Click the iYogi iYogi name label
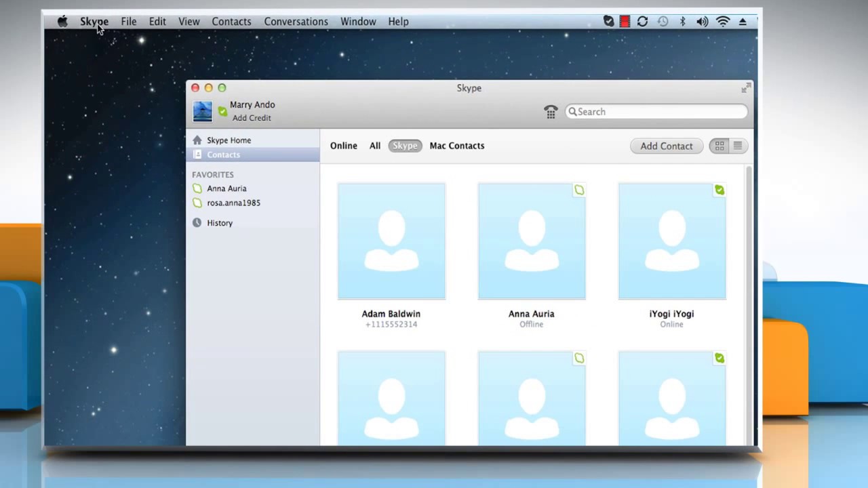 [672, 314]
